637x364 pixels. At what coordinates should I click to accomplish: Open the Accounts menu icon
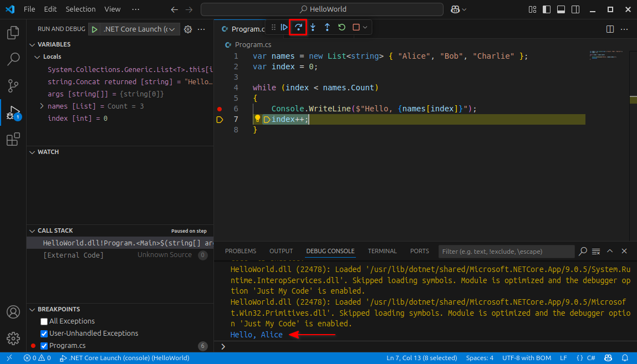(x=13, y=312)
